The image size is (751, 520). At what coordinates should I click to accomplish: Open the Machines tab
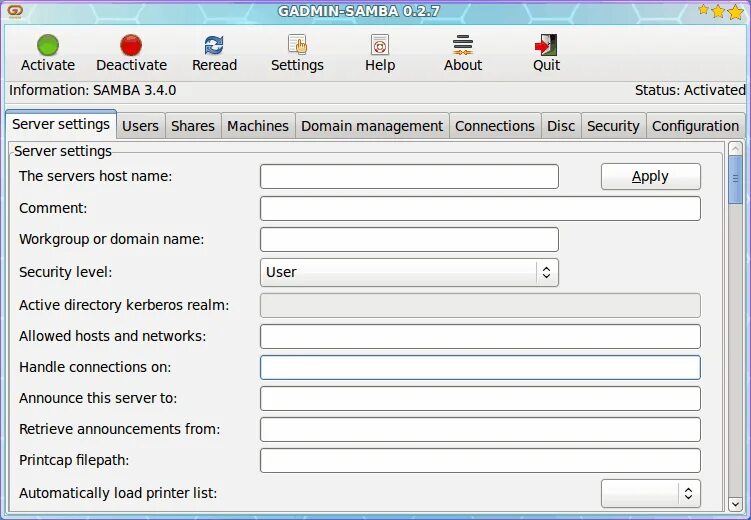click(258, 126)
